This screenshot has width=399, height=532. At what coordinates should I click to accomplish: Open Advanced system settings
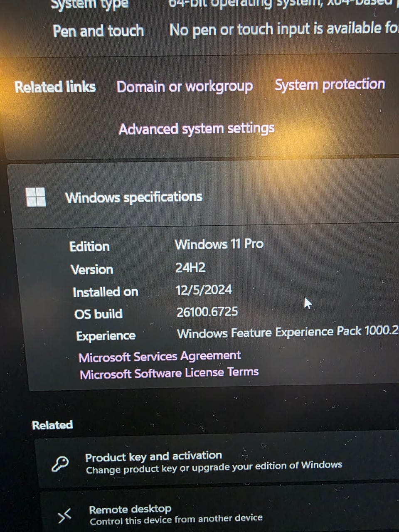click(197, 128)
